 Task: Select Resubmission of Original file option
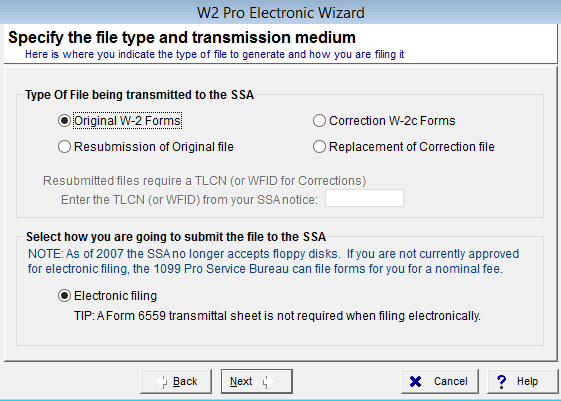(64, 147)
